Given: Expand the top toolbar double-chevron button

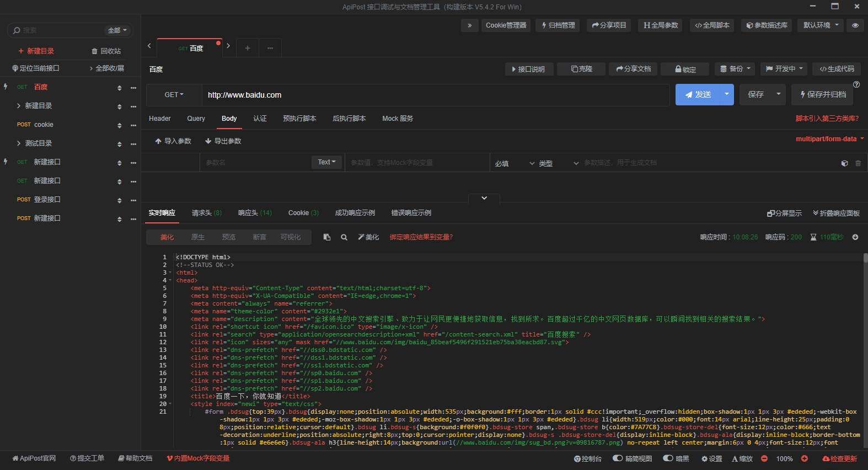Looking at the screenshot, I should 469,25.
